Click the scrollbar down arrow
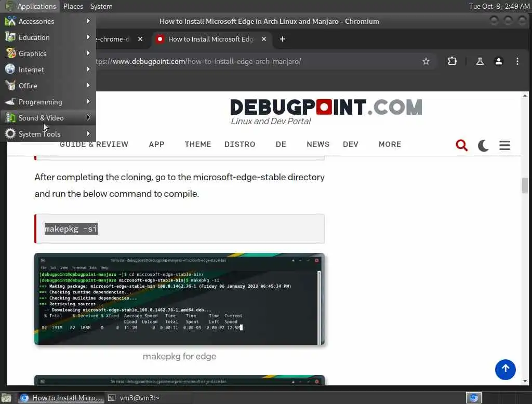Viewport: 532px width, 404px height. coord(525,381)
